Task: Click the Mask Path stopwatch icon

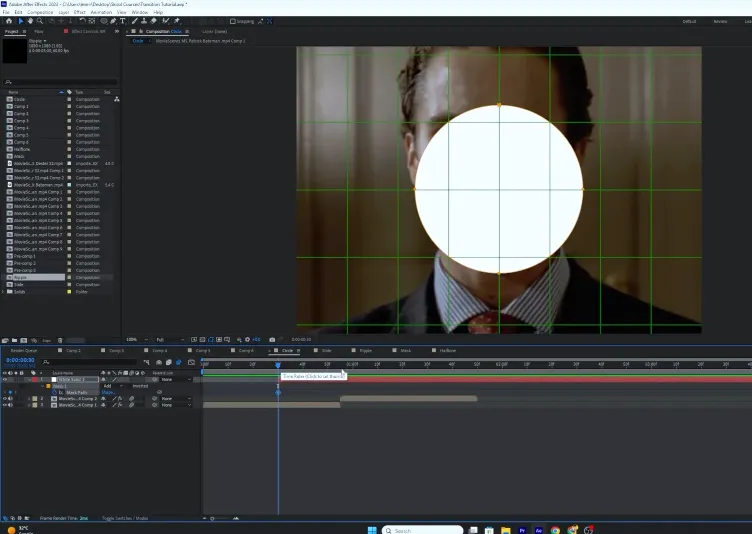Action: (54, 392)
